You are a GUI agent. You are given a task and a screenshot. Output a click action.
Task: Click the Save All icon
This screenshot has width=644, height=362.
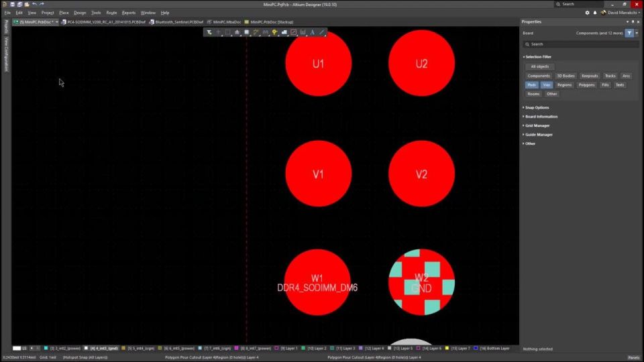[x=19, y=4]
